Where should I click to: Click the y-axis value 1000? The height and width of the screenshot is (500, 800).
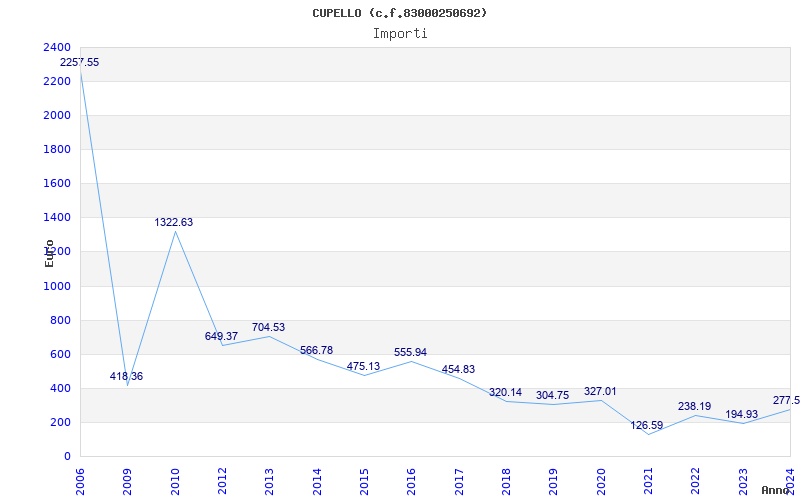(58, 286)
